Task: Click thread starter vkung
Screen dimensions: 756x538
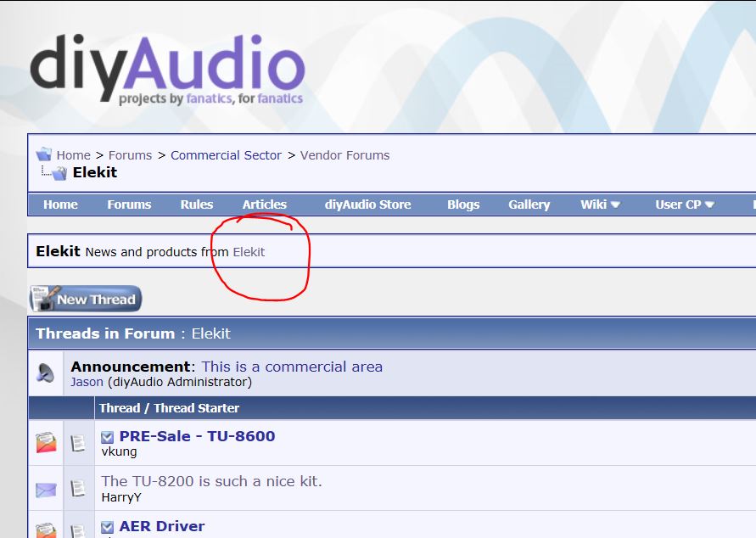Action: [x=119, y=452]
